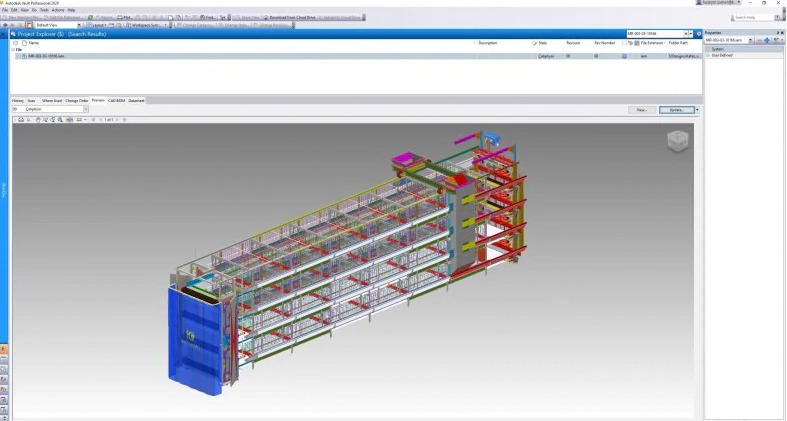Open the View menu
The width and height of the screenshot is (787, 421).
pyautogui.click(x=25, y=10)
